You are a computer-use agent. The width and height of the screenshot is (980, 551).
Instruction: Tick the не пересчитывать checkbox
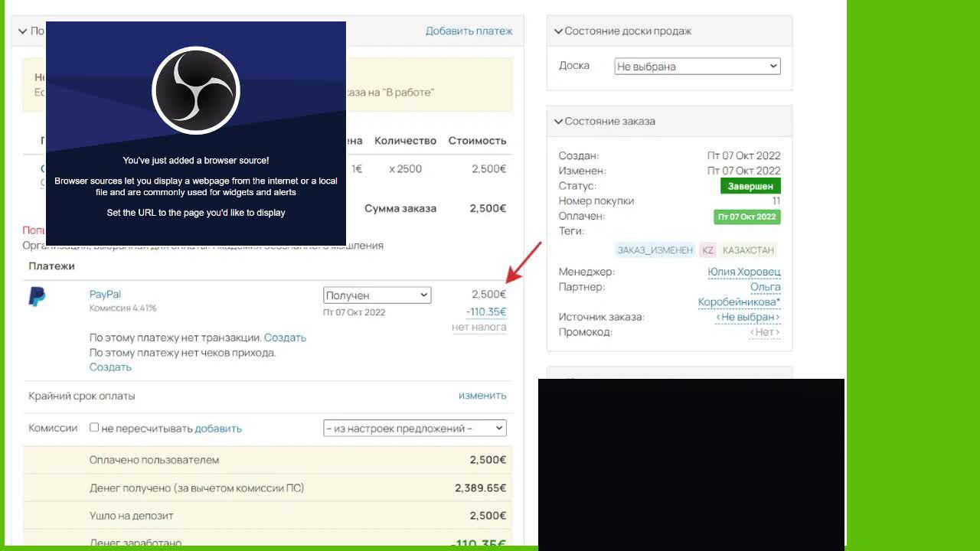(94, 428)
